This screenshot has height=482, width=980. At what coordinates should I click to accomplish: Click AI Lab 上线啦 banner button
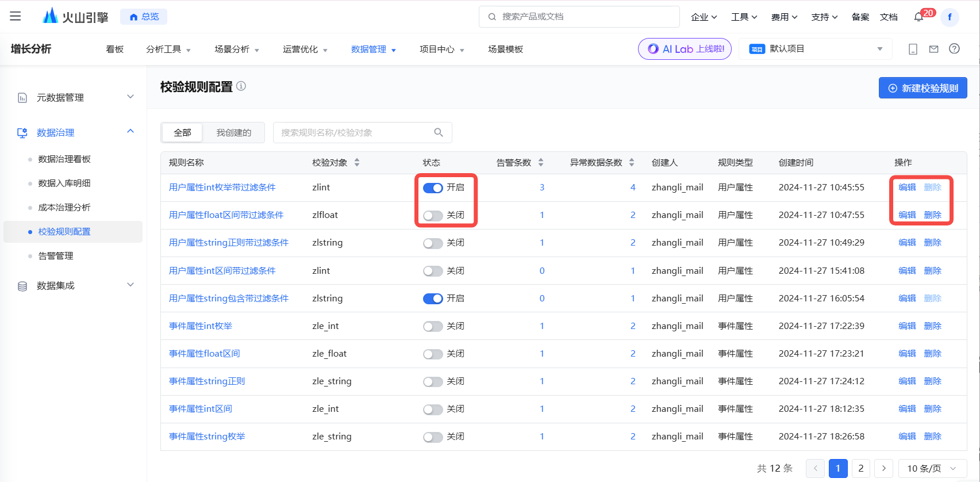[685, 49]
